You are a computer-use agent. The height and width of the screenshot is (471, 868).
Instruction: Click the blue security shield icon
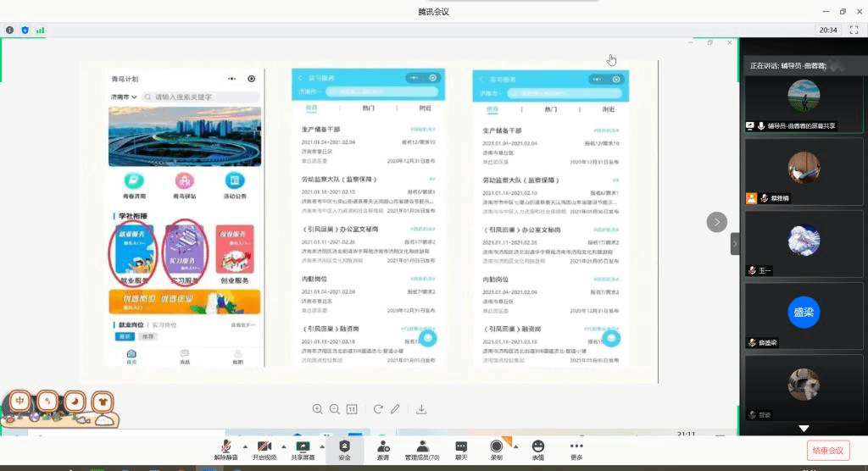point(25,30)
